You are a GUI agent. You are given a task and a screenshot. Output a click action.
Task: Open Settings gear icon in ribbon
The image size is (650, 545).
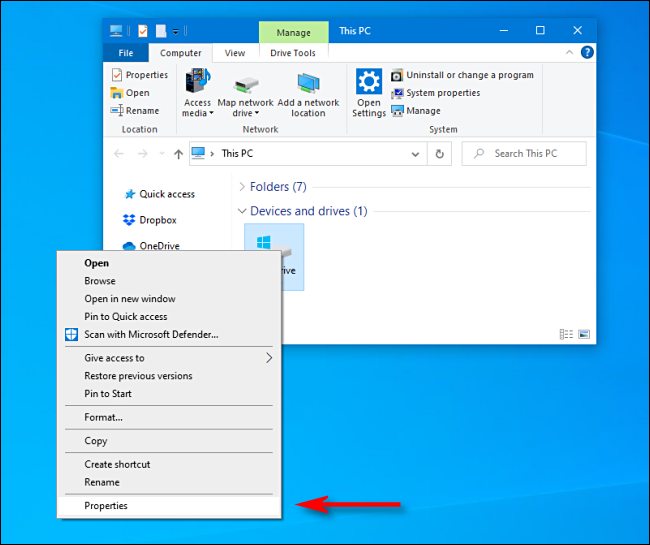point(368,83)
